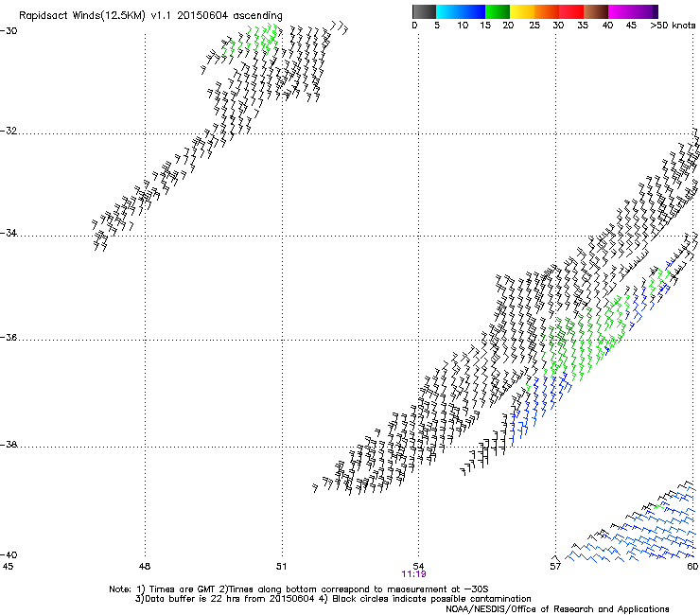Viewport: 700px width, 615px height.
Task: Click the '-32' latitude axis label
Action: click(x=9, y=131)
